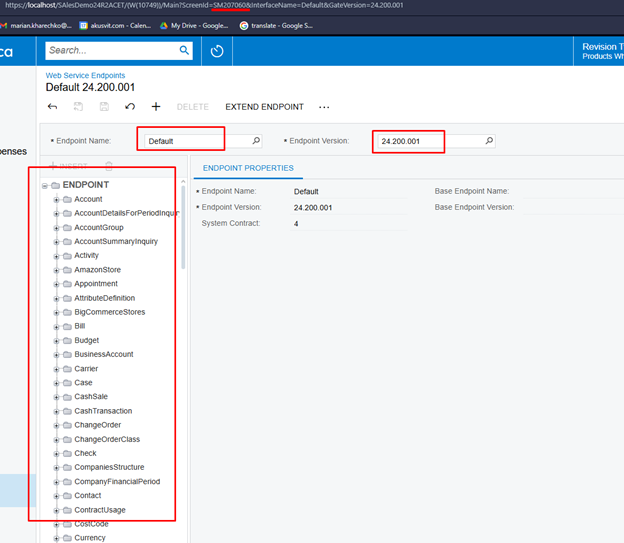Expand the Activity tree node
Viewport: 624px width, 543px height.
[x=56, y=256]
